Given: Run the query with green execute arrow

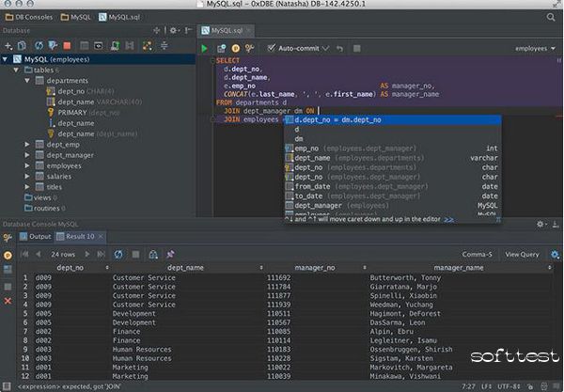Looking at the screenshot, I should [204, 48].
